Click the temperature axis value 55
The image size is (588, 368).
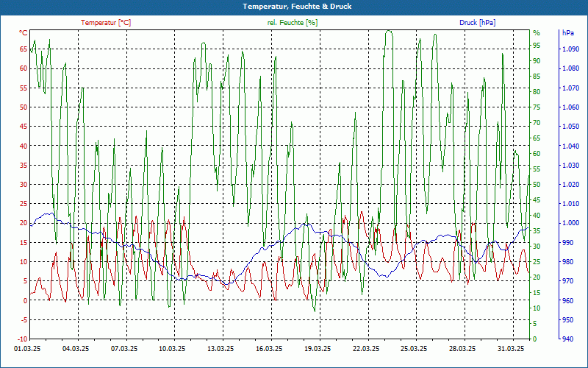pos(24,88)
